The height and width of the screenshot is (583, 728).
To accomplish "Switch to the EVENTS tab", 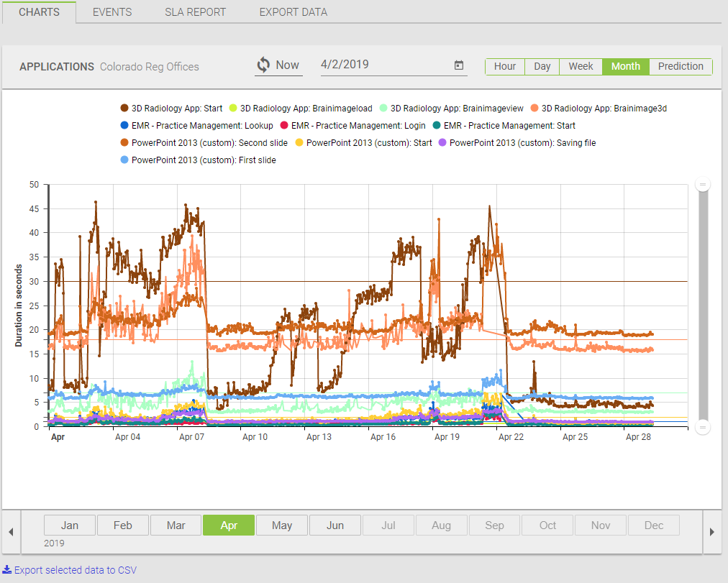I will [112, 12].
